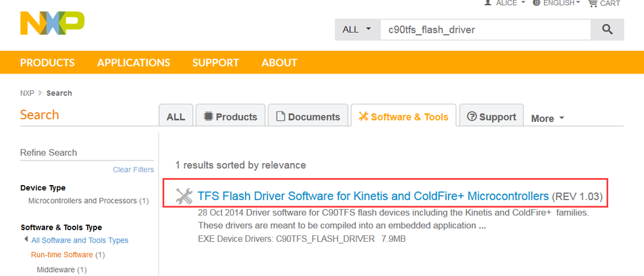This screenshot has height=276, width=644.
Task: Select Microcontrollers and Processors filter
Action: (88, 201)
